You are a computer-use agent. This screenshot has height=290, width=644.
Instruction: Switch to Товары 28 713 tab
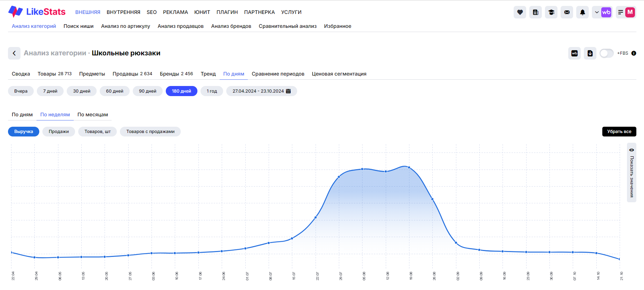55,74
